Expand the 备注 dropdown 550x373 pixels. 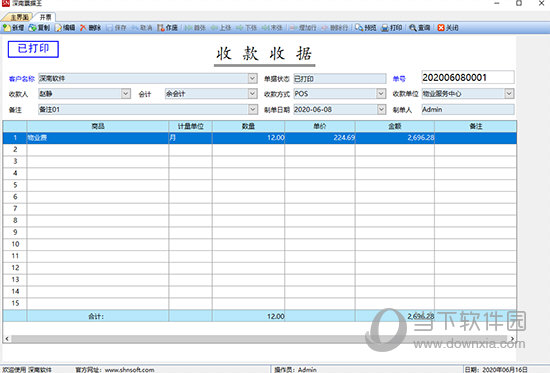click(253, 109)
